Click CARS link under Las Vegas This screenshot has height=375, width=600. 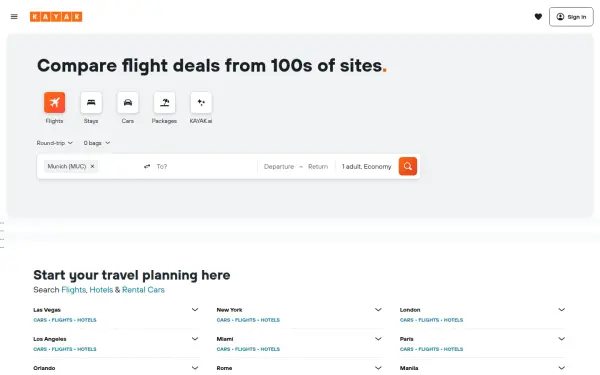(40, 320)
